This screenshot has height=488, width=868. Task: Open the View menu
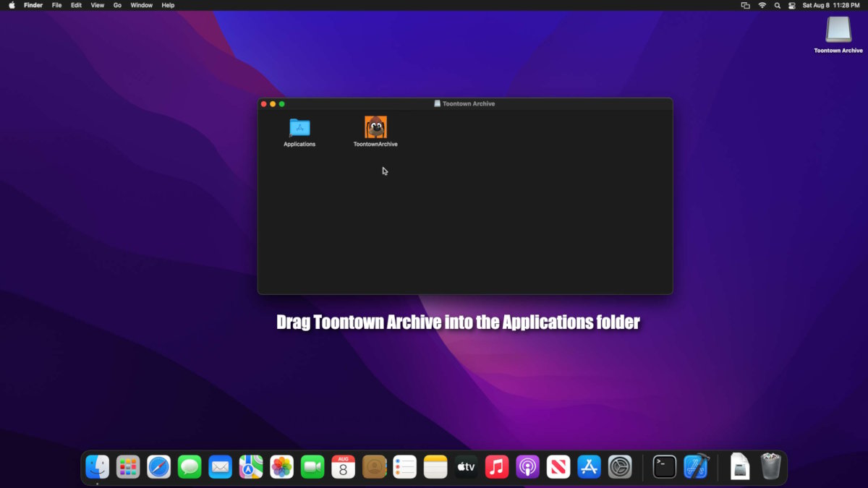[98, 5]
